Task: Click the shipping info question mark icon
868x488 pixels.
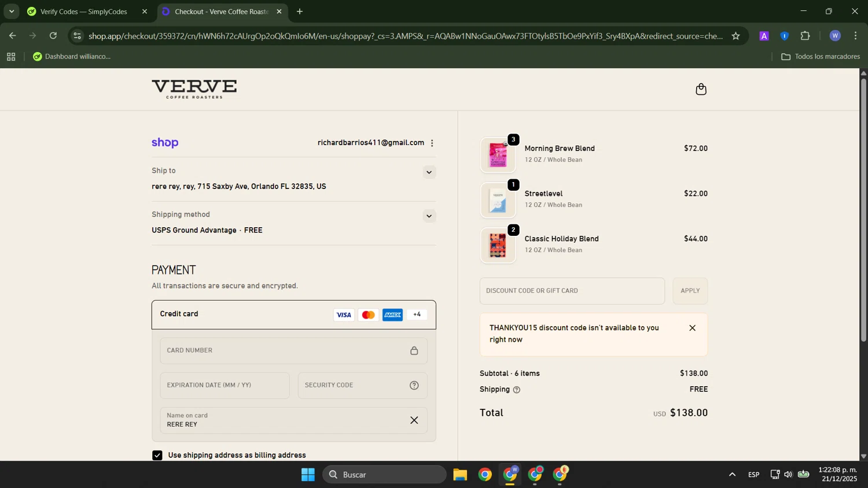Action: (517, 390)
